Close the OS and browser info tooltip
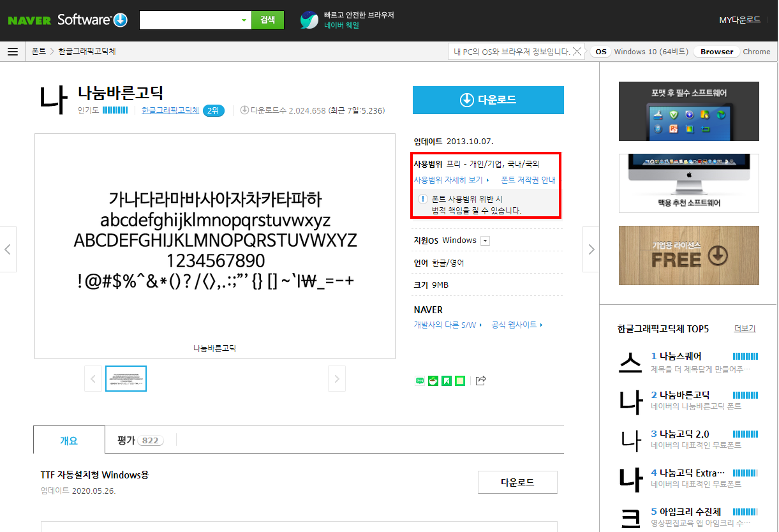This screenshot has width=779, height=532. click(577, 52)
